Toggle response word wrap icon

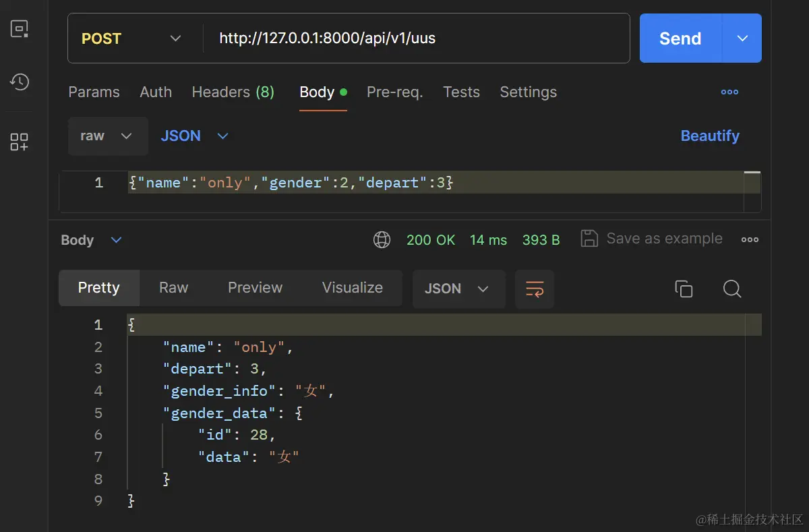pyautogui.click(x=534, y=289)
